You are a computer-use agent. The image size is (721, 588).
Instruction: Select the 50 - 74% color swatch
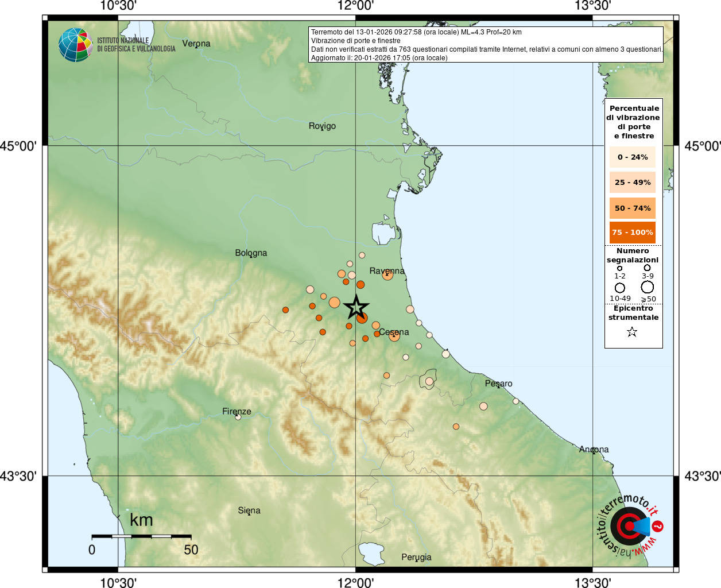tap(633, 208)
